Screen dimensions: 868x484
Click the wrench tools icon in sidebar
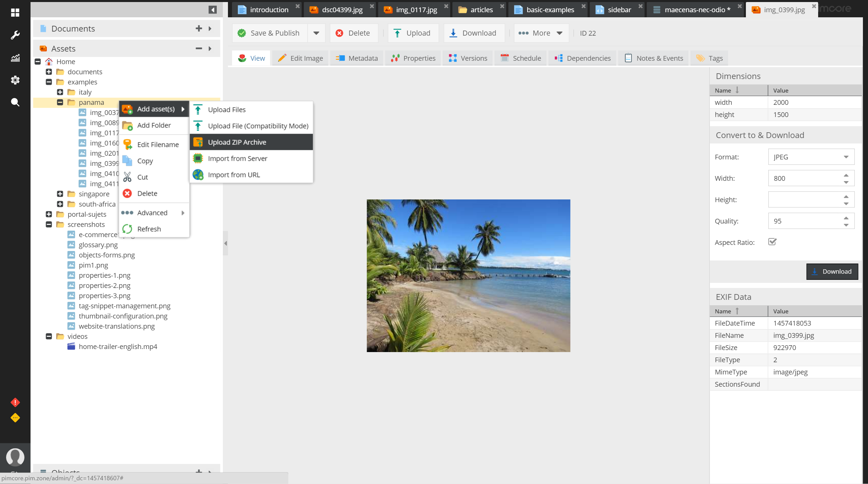15,35
